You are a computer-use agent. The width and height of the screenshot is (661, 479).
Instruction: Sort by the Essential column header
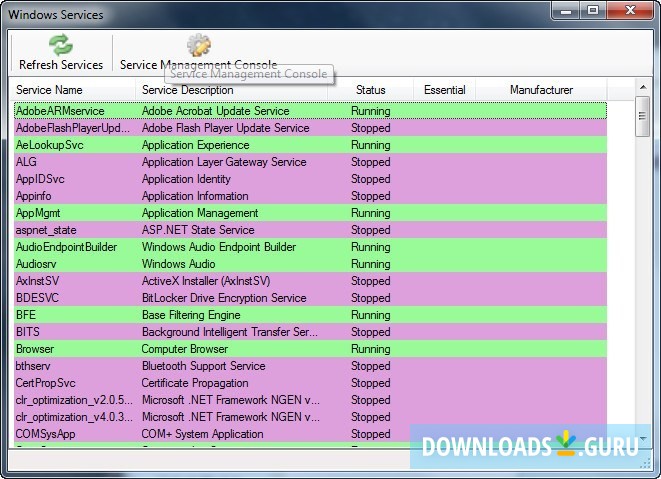(444, 90)
